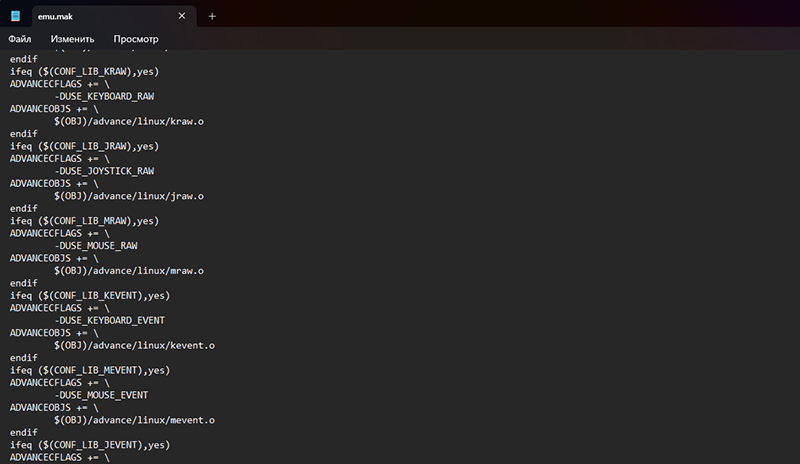800x464 pixels.
Task: Click the -DUSE_KEYBOARD_RAW text line
Action: click(104, 96)
